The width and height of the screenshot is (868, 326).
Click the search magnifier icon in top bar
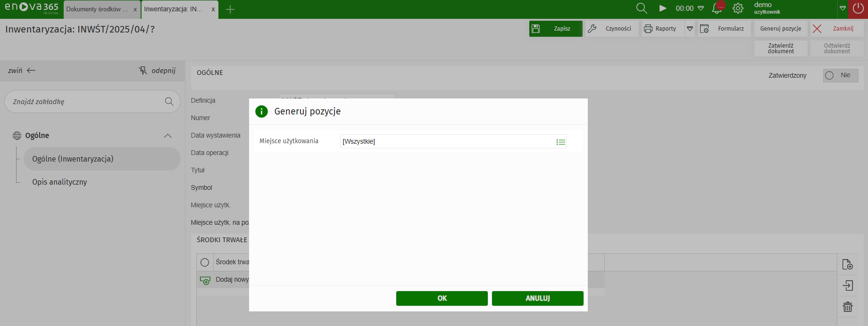click(641, 8)
